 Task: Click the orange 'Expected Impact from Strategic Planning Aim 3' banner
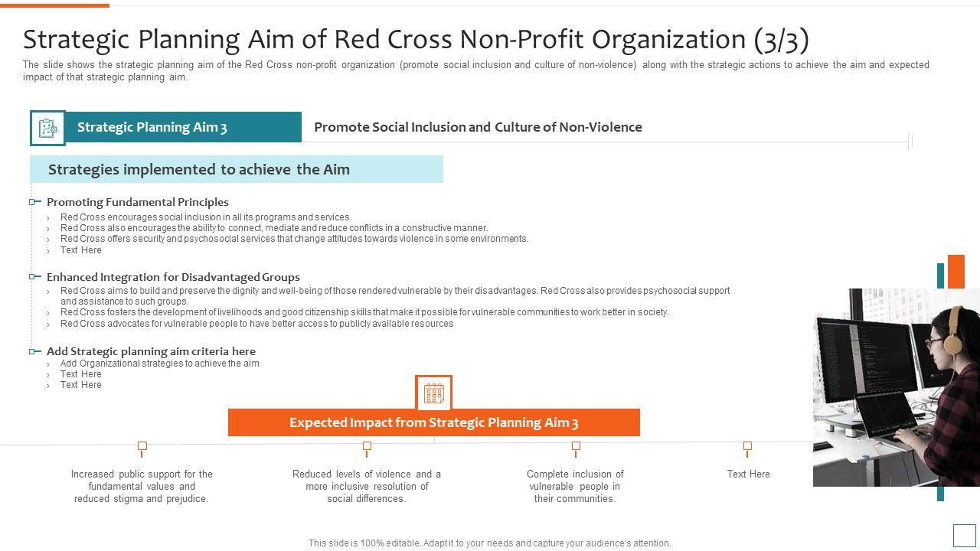[x=434, y=422]
